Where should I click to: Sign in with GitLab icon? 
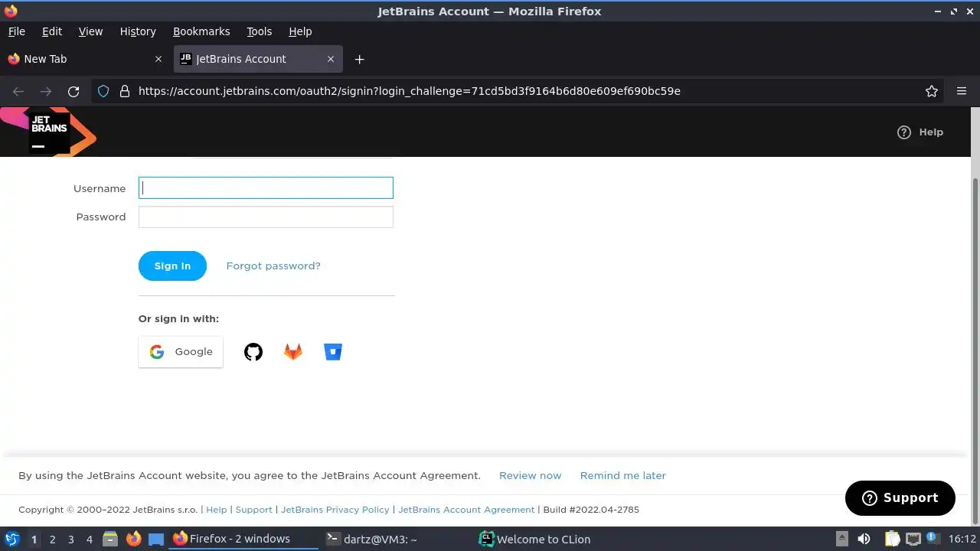[293, 352]
